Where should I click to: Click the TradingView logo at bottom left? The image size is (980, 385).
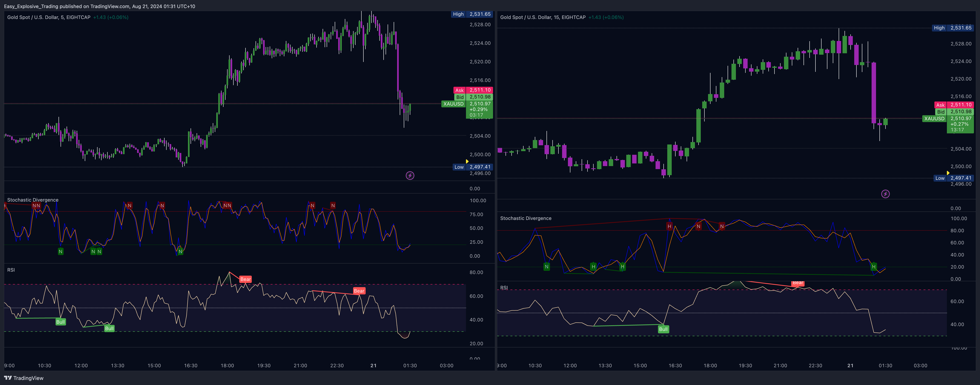(x=24, y=378)
